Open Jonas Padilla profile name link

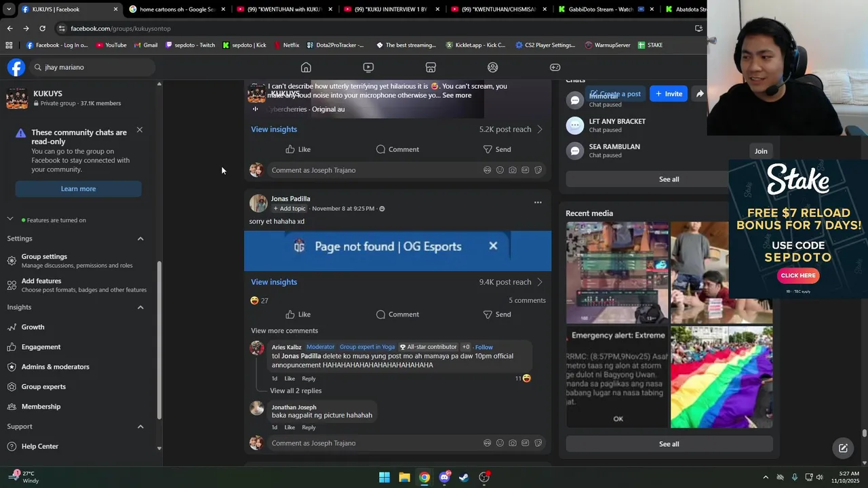pos(290,199)
